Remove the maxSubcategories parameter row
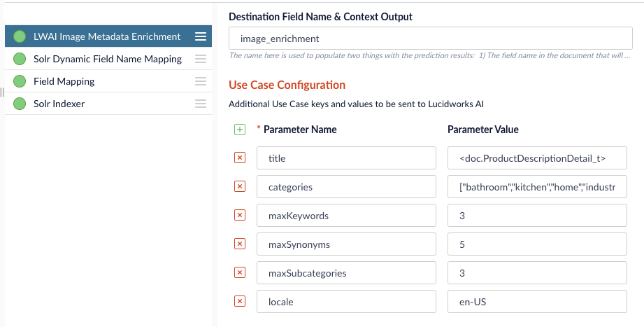This screenshot has width=644, height=327. [240, 272]
